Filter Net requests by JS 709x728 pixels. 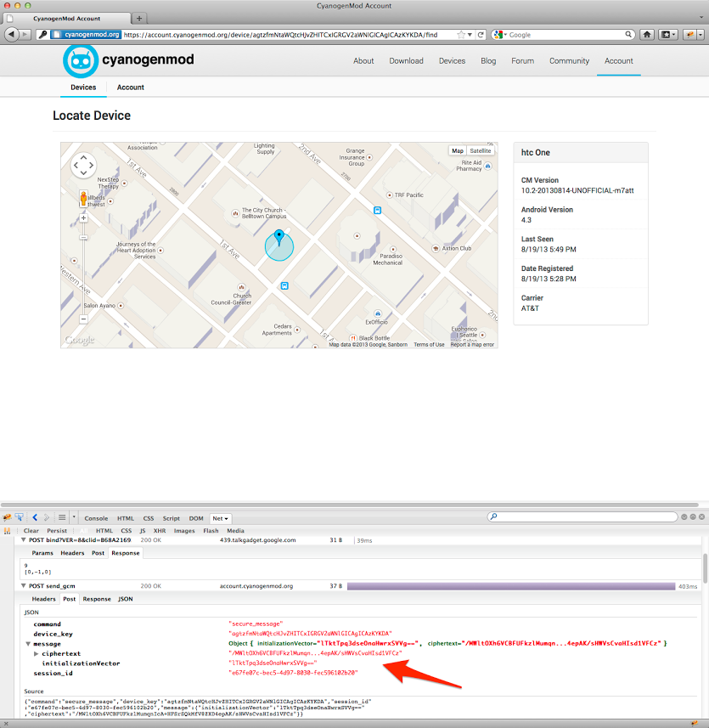click(143, 531)
